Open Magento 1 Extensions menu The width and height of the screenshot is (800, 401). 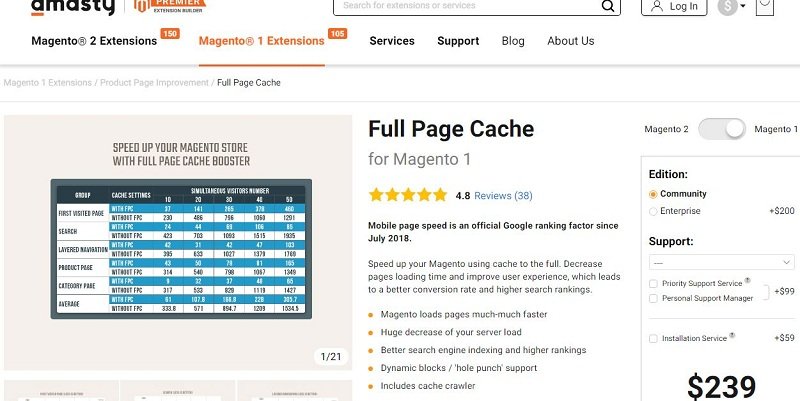click(262, 41)
